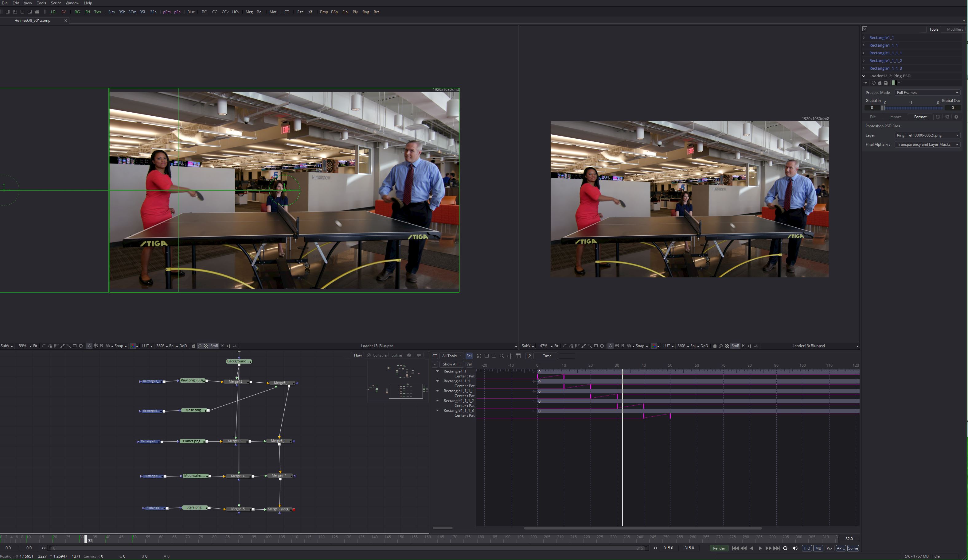The image size is (968, 560).
Task: Click Fit in the left viewer
Action: 35,346
